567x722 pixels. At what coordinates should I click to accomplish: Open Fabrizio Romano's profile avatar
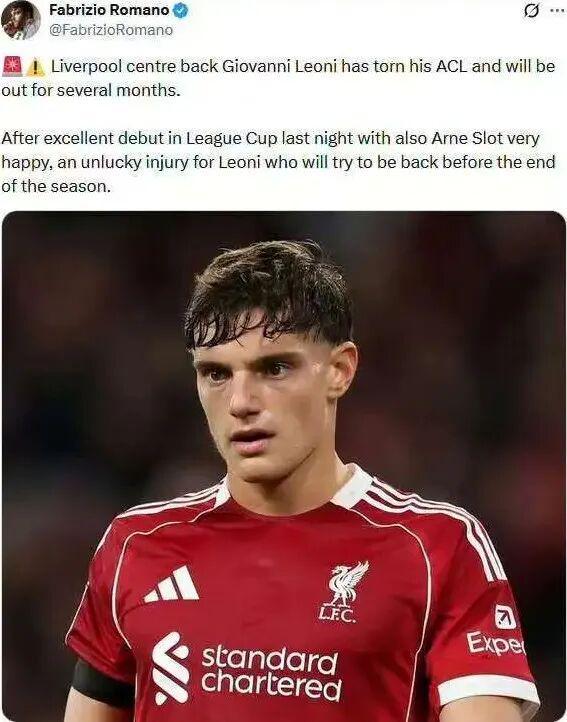(20, 20)
